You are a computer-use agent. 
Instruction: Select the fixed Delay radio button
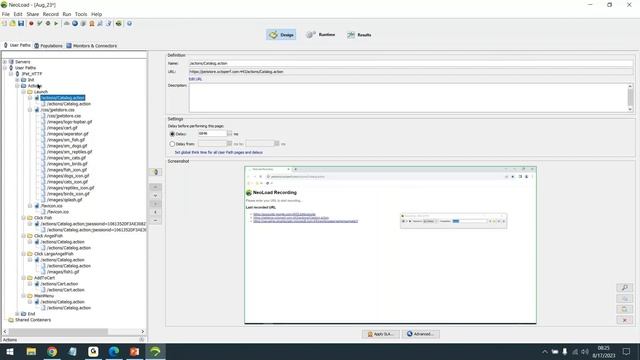[x=172, y=134]
